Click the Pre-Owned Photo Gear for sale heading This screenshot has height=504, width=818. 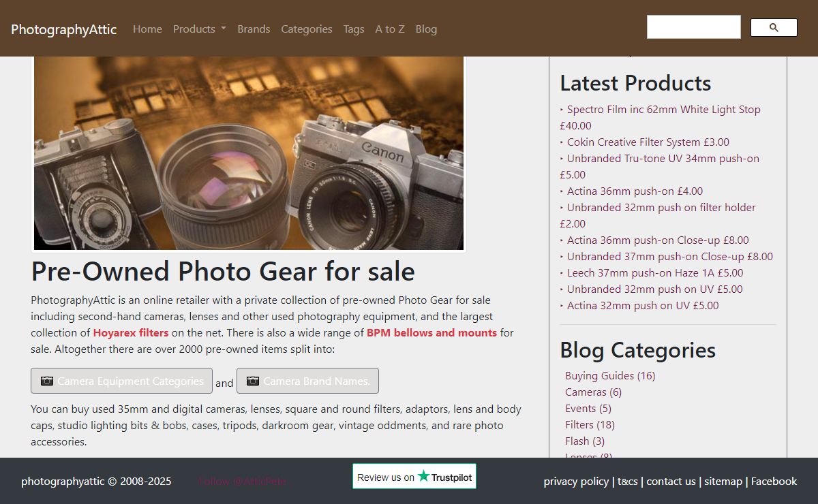coord(223,271)
